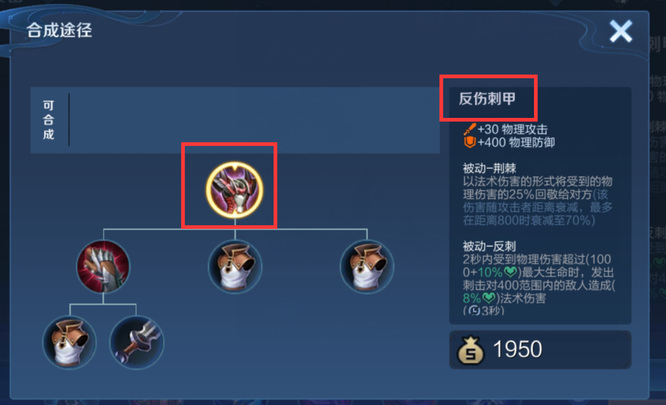Select the 可合成 section label

pos(48,120)
